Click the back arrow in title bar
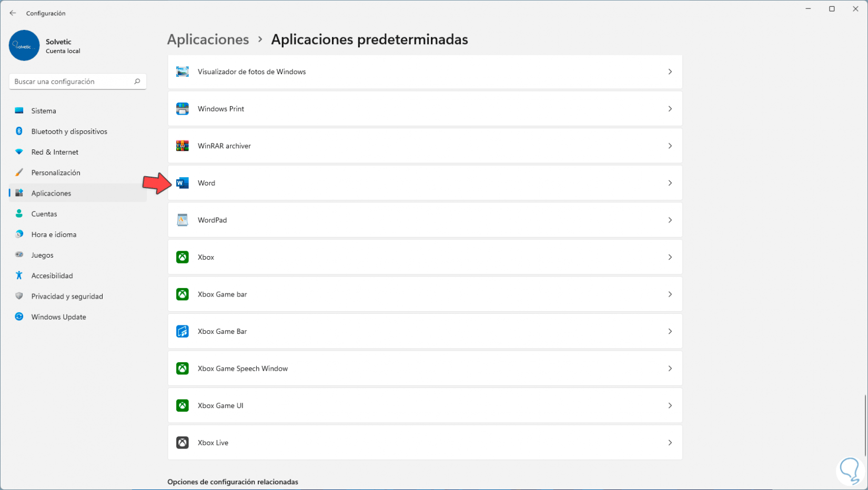The width and height of the screenshot is (868, 490). click(x=13, y=13)
